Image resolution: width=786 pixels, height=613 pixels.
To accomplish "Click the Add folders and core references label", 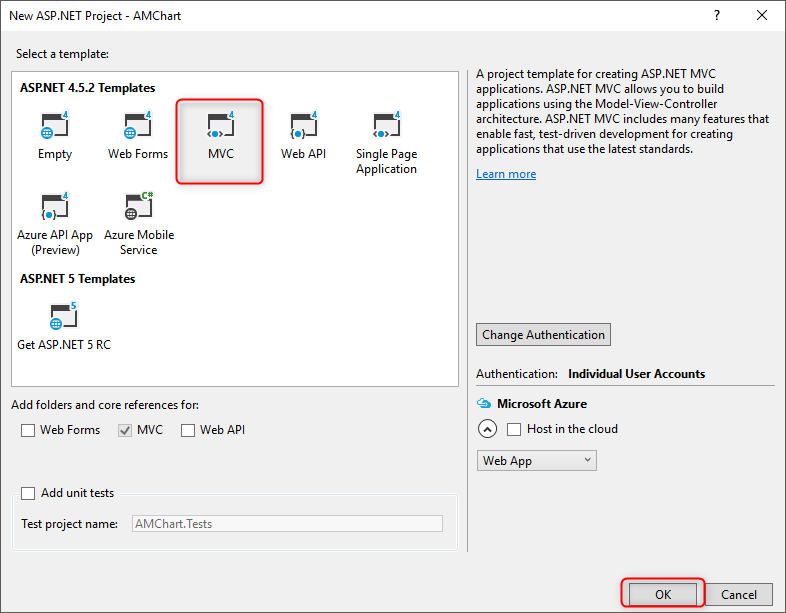I will pos(105,404).
